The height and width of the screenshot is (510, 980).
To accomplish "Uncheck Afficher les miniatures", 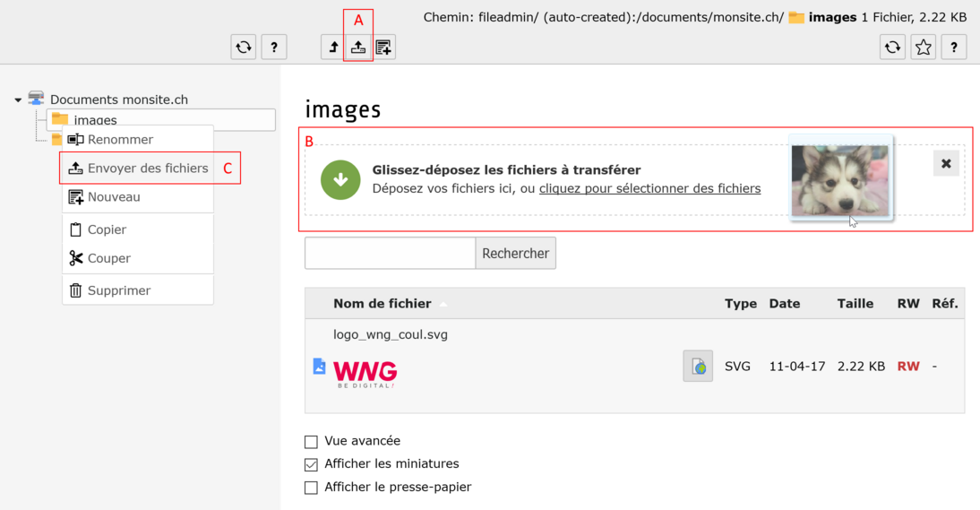I will coord(311,464).
